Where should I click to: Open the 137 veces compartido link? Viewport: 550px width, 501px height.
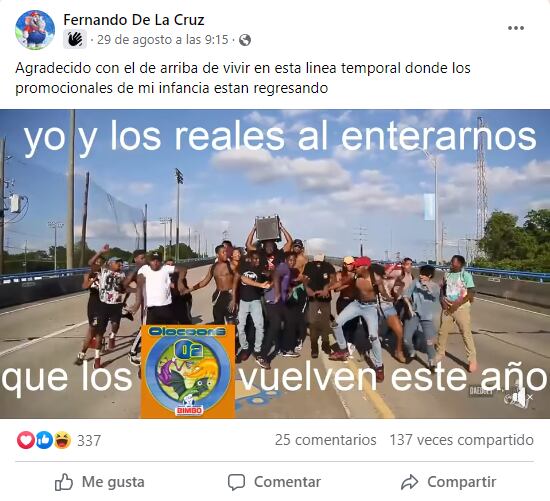click(462, 440)
